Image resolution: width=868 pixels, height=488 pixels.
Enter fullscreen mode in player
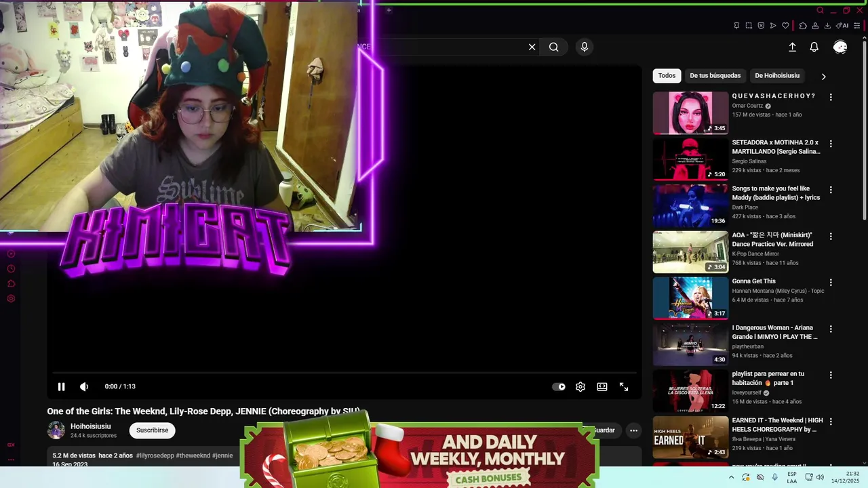click(624, 386)
